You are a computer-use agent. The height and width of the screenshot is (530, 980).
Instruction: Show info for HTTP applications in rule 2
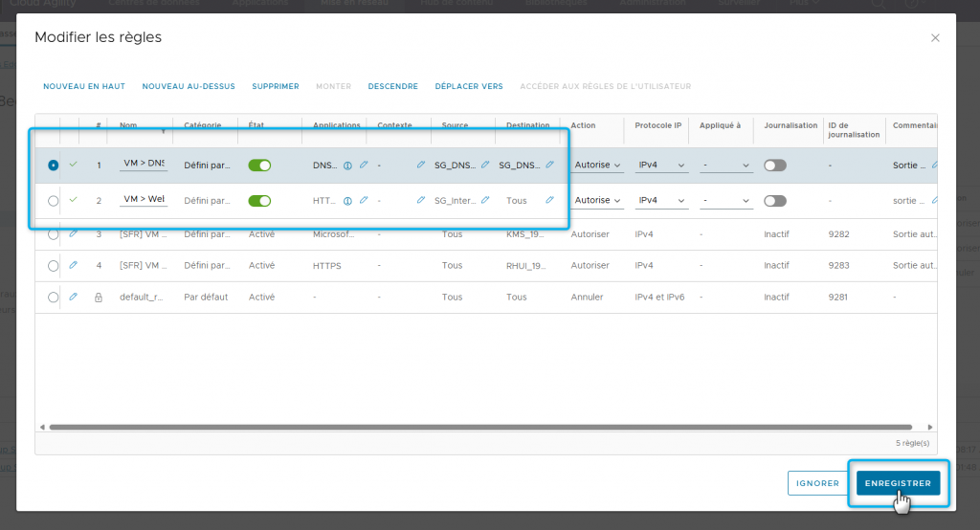[347, 201]
